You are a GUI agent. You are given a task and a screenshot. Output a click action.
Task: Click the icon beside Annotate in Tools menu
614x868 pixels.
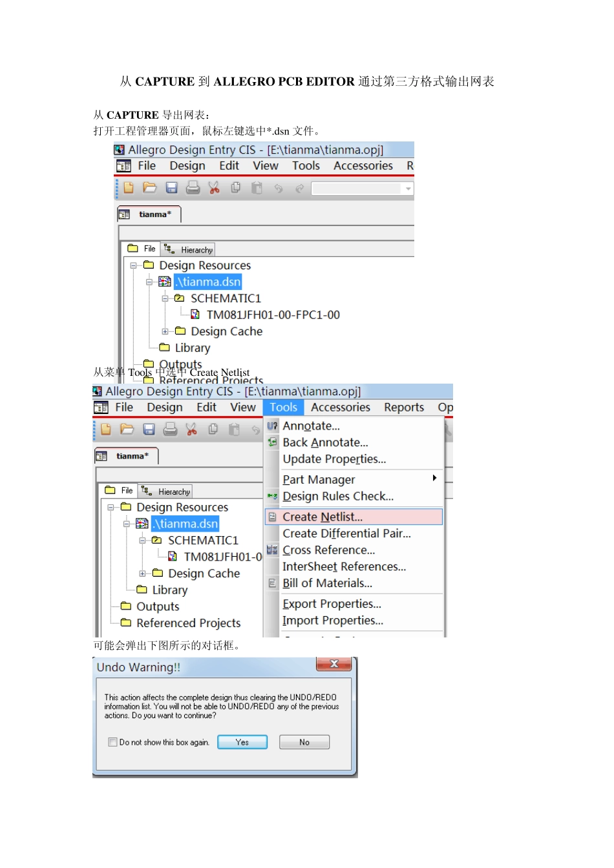pyautogui.click(x=272, y=426)
